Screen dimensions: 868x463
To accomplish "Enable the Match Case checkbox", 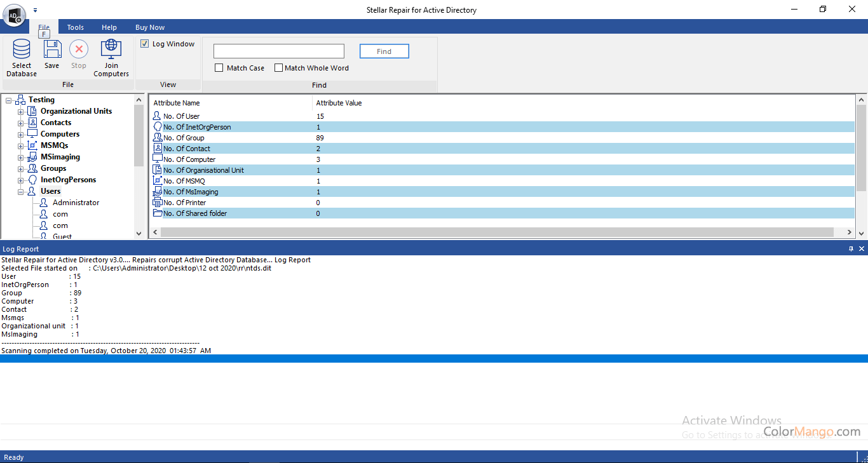I will [x=219, y=68].
